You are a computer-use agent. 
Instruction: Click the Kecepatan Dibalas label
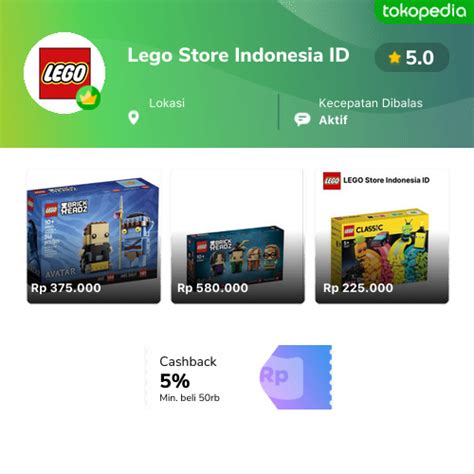tap(371, 103)
